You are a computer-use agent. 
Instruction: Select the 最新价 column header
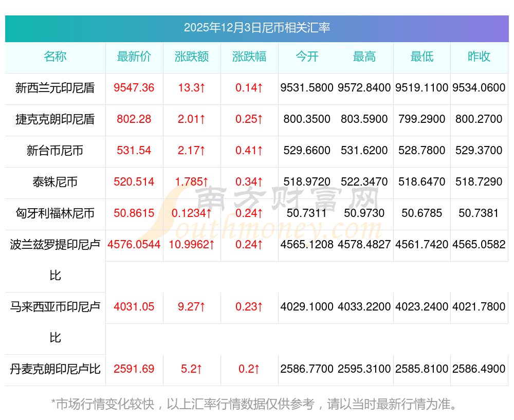coord(134,57)
